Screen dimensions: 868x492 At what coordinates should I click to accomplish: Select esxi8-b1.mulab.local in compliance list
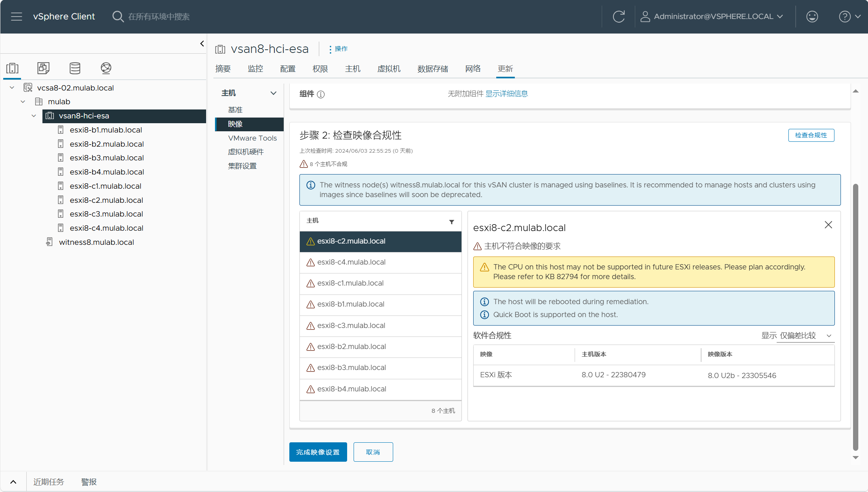381,305
